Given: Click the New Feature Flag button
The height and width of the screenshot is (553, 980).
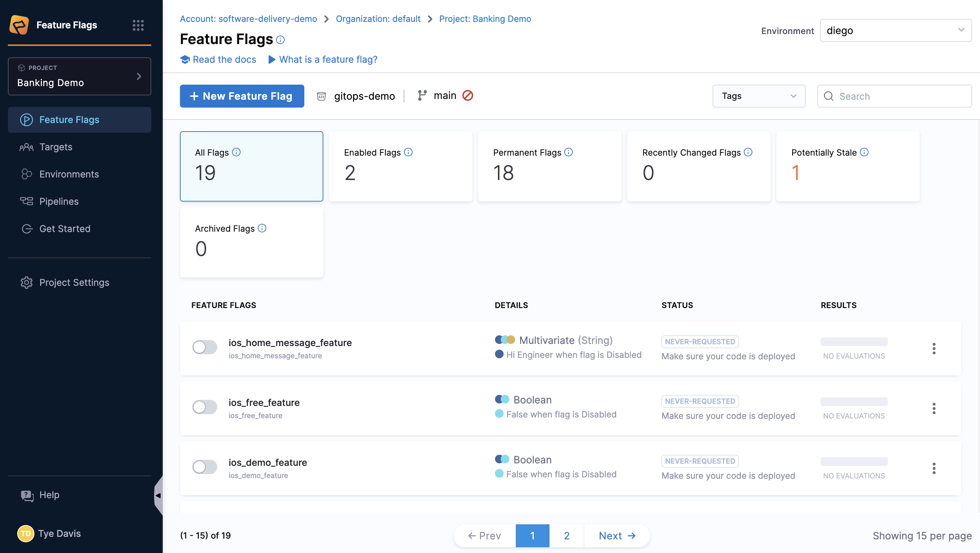Looking at the screenshot, I should [x=242, y=96].
